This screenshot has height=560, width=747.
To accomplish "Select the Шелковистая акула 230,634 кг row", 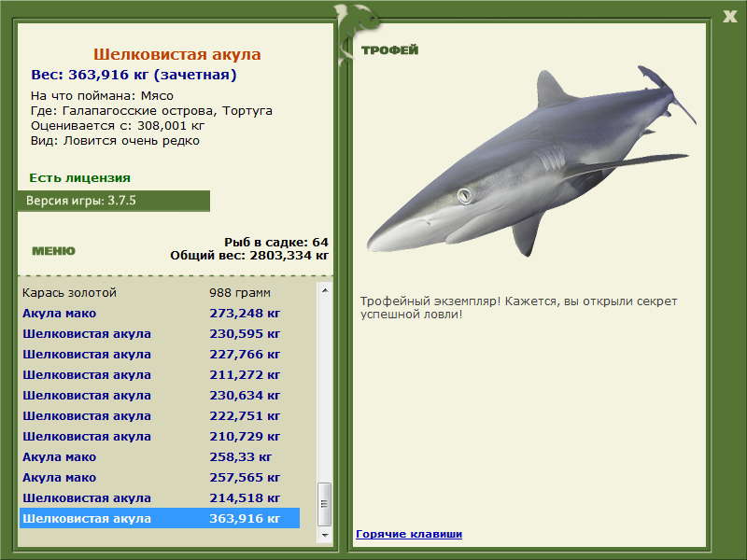I will point(160,395).
